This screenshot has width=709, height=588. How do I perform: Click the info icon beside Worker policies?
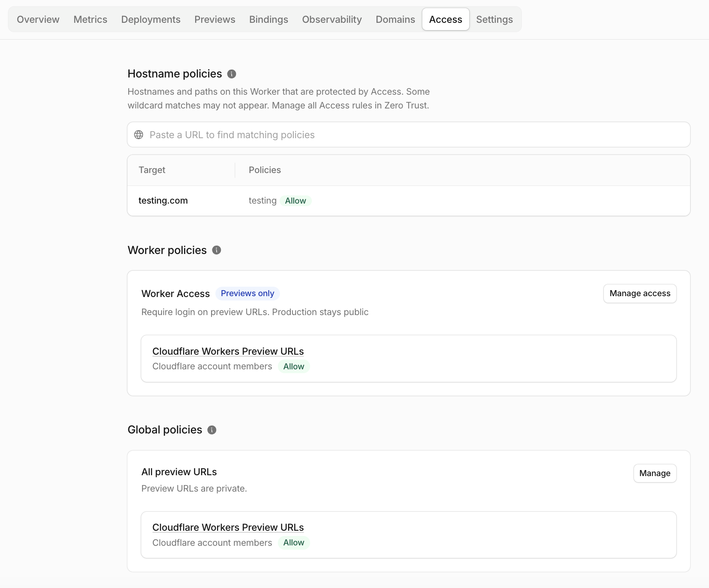[x=217, y=250]
